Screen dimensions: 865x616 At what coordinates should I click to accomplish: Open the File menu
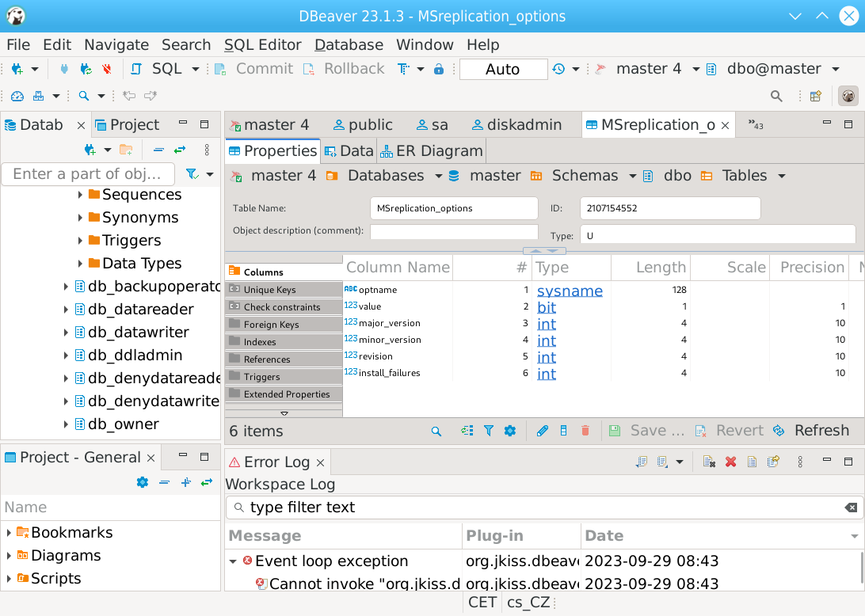click(x=18, y=44)
